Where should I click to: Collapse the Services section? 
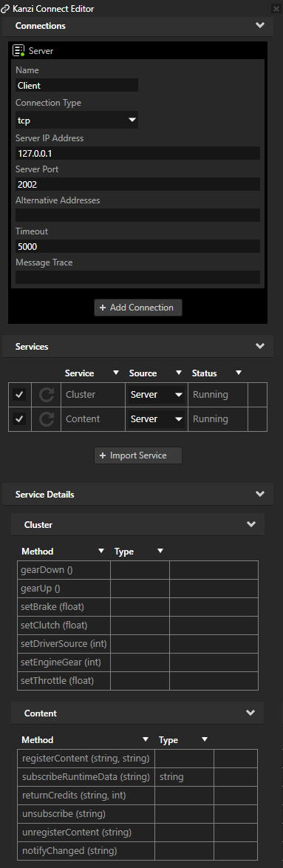point(260,347)
